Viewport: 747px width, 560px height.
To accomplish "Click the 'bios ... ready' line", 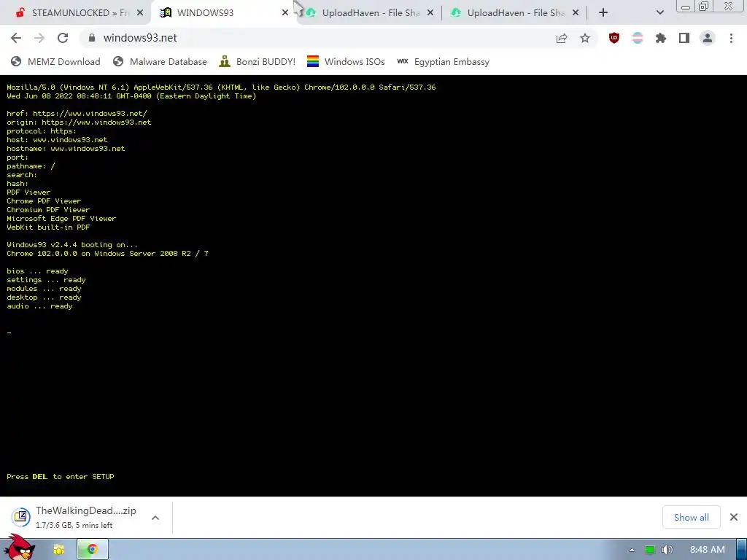I will tap(38, 271).
